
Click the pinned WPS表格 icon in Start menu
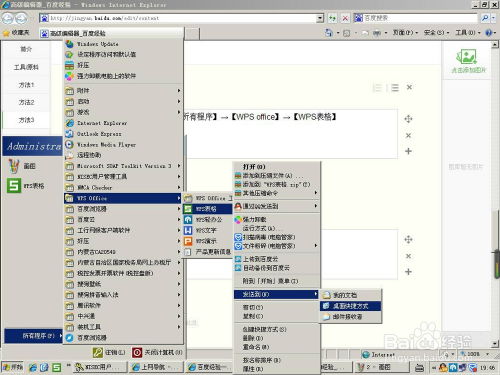click(x=14, y=185)
